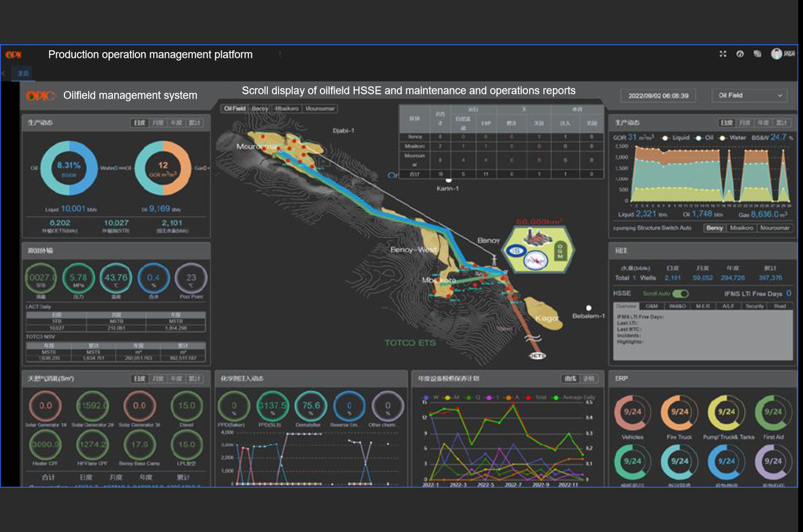The image size is (803, 532).
Task: Click the 'Liquid 10,001 bbls' value
Action: point(71,209)
